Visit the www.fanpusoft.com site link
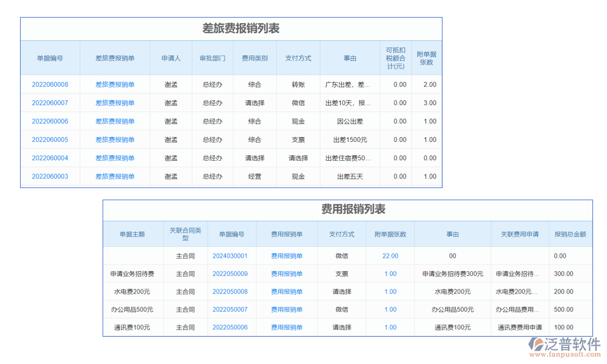The width and height of the screenshot is (607, 364). pos(565,355)
